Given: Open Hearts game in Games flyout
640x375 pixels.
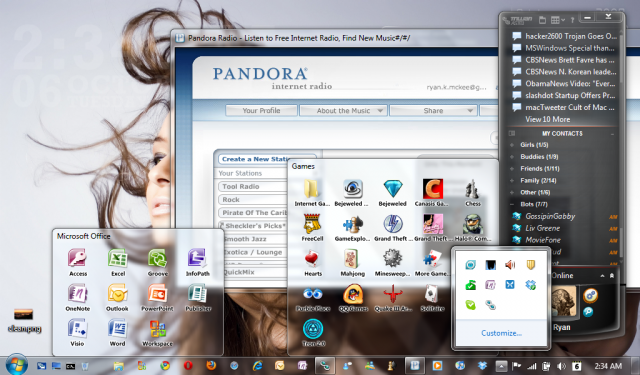Looking at the screenshot, I should pyautogui.click(x=313, y=263).
